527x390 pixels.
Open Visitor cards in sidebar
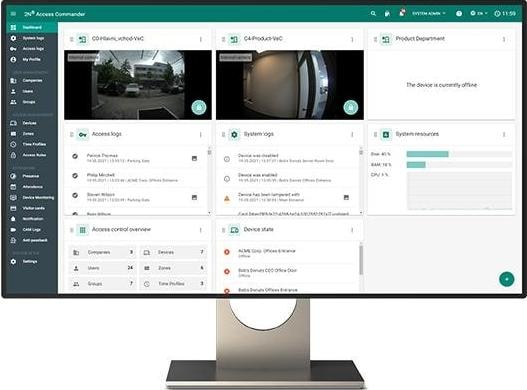click(32, 208)
